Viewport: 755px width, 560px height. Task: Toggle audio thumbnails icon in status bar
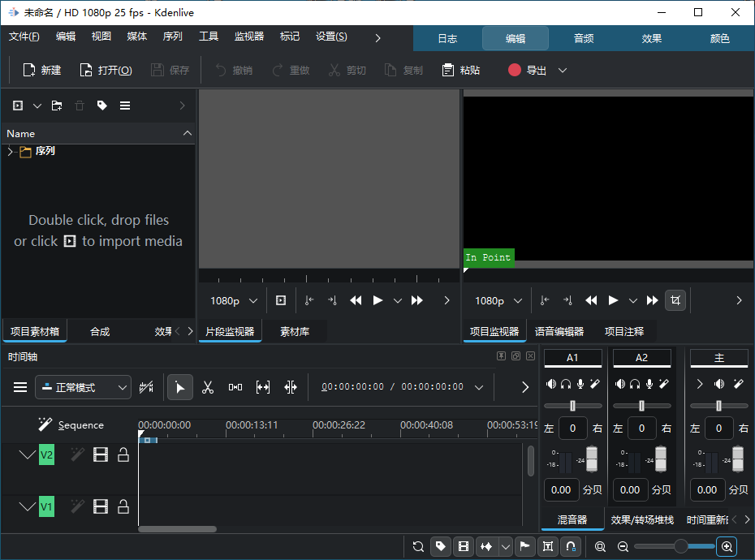[x=487, y=546]
